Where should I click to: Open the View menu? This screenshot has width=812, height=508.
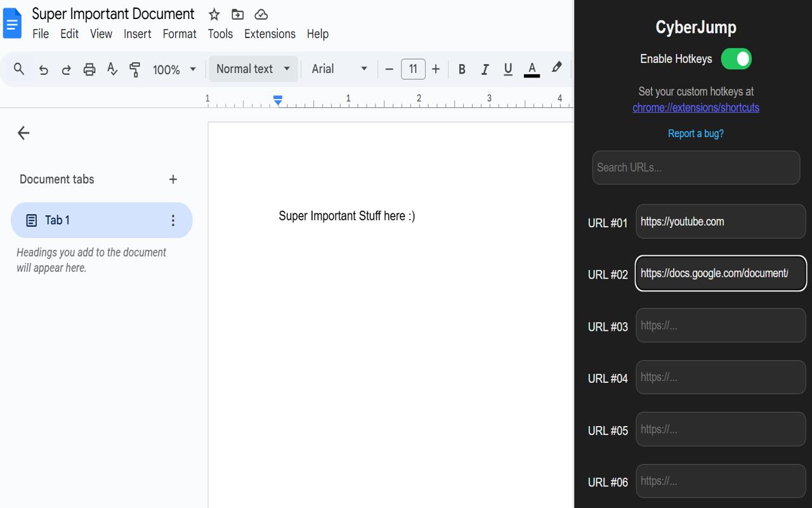click(x=101, y=34)
